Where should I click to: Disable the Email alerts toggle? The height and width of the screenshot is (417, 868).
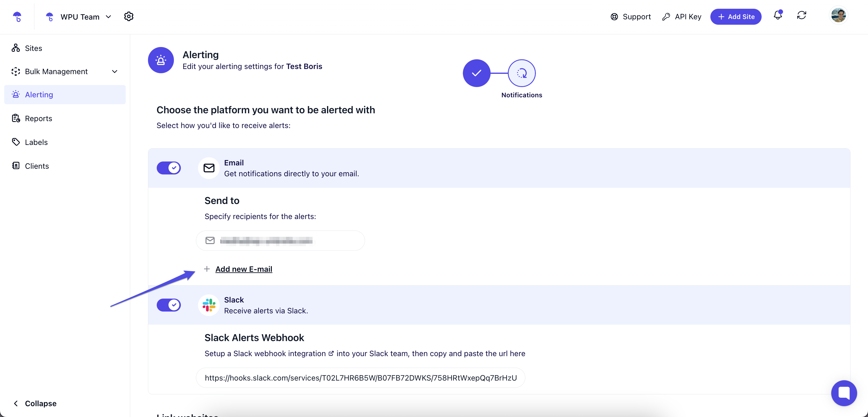tap(168, 168)
